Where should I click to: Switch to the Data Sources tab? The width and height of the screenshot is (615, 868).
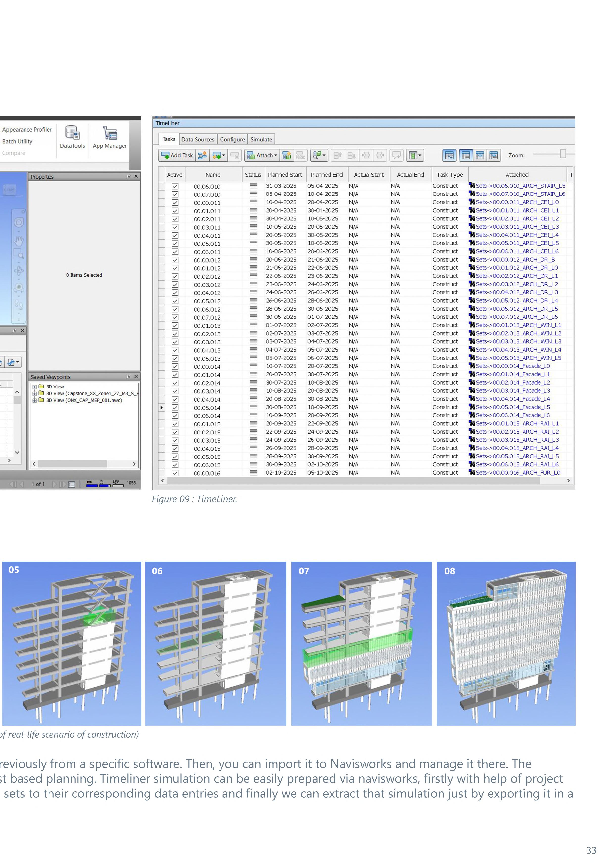click(x=198, y=139)
